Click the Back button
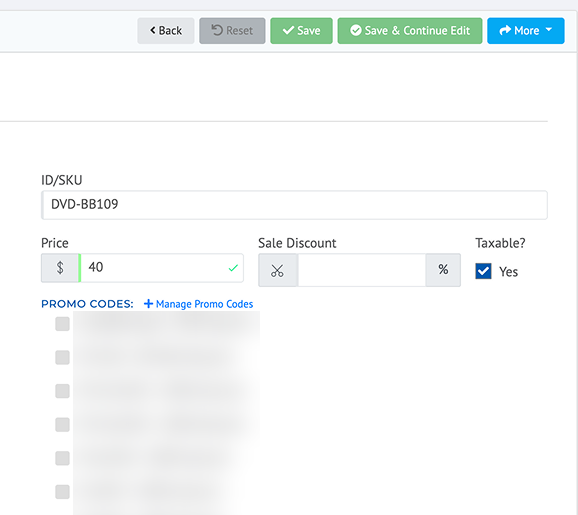The height and width of the screenshot is (515, 578). [x=166, y=31]
